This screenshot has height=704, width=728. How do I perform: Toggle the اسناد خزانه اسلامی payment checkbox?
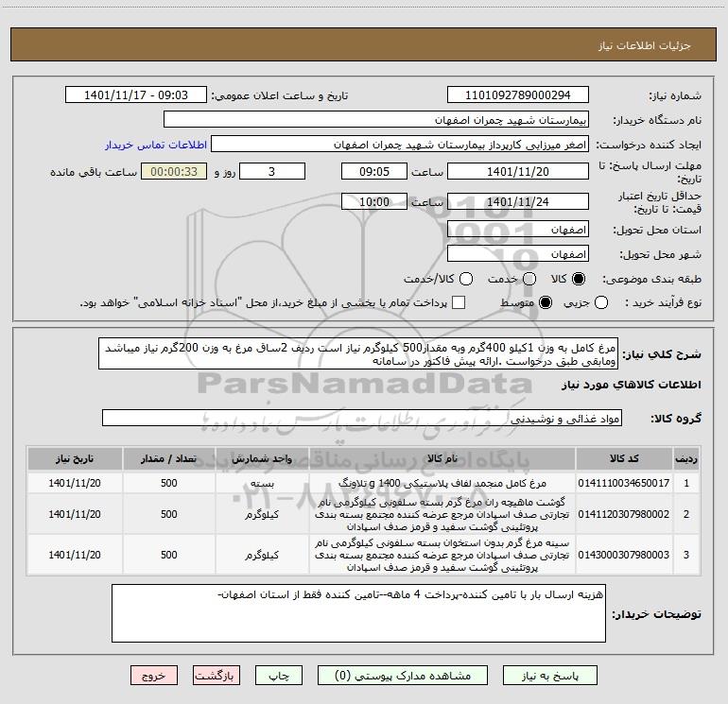(x=459, y=303)
